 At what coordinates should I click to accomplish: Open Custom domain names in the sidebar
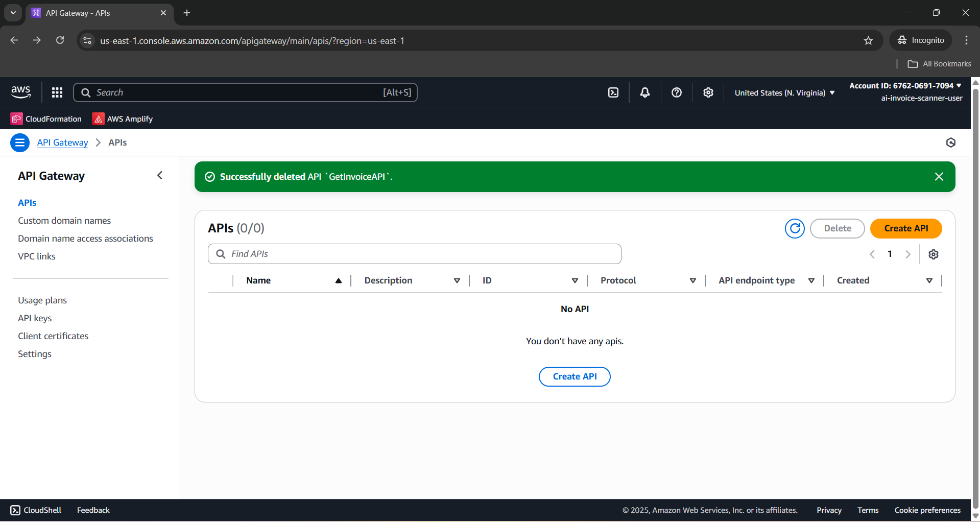pyautogui.click(x=64, y=220)
